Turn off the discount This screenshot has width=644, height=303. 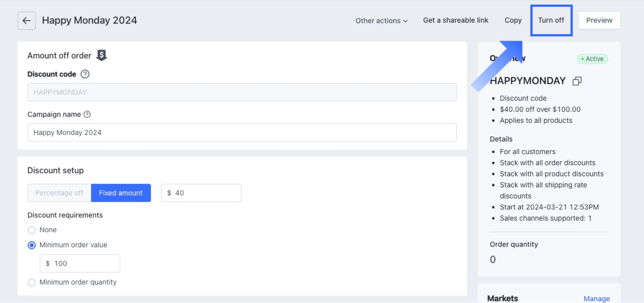pyautogui.click(x=551, y=20)
